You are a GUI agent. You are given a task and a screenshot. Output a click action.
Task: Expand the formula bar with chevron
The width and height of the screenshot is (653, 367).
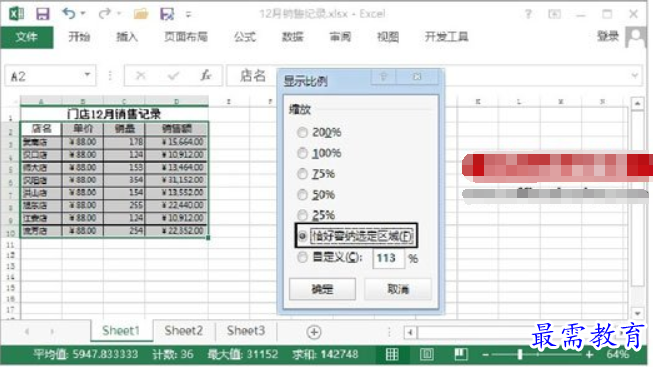[x=634, y=75]
